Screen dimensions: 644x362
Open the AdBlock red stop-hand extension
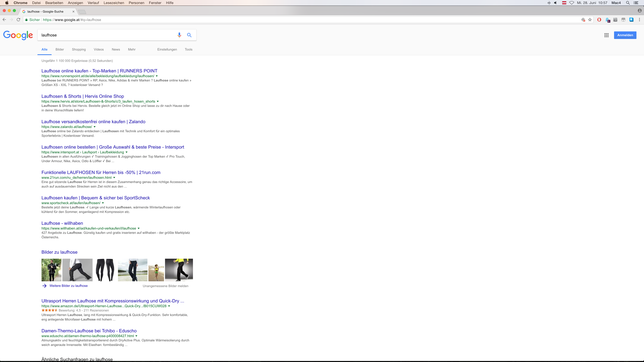pos(599,20)
